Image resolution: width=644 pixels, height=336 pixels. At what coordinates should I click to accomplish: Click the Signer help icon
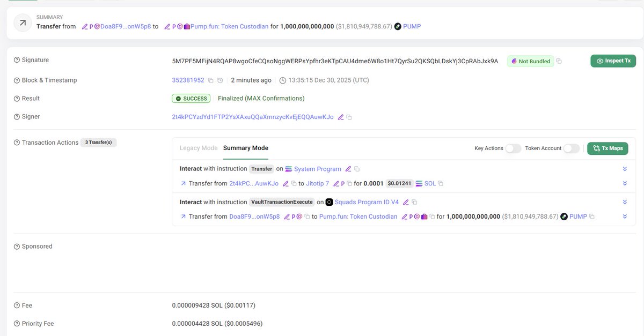(17, 117)
